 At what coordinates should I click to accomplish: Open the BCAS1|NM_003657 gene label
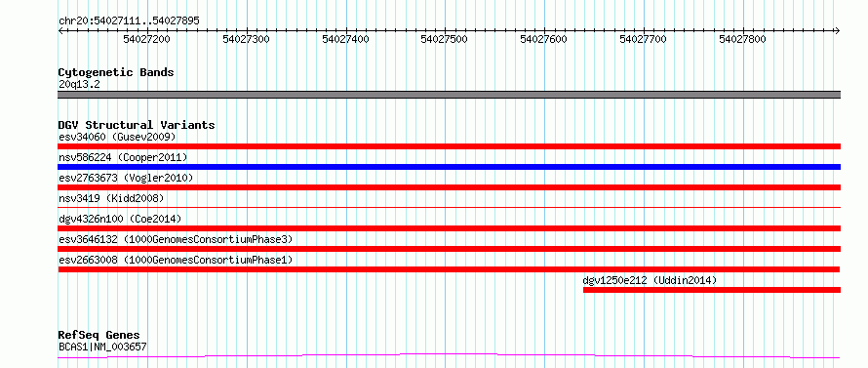[102, 348]
